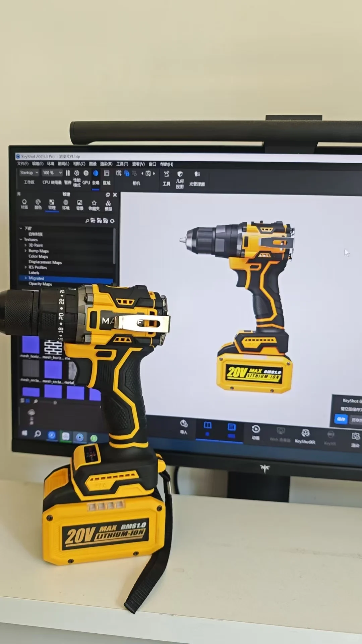Open the 查看(V) menu
Screen dimensions: 362x644
138,164
